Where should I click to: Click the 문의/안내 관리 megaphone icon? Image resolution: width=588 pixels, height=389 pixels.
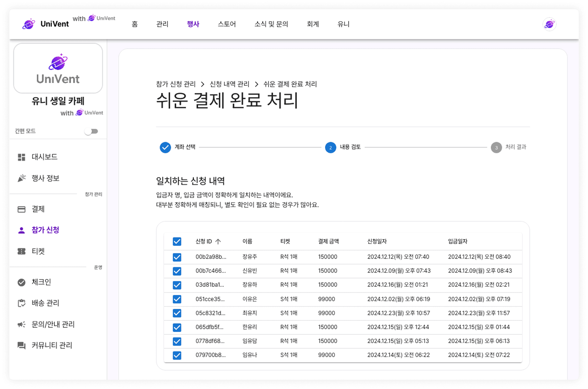pyautogui.click(x=22, y=325)
